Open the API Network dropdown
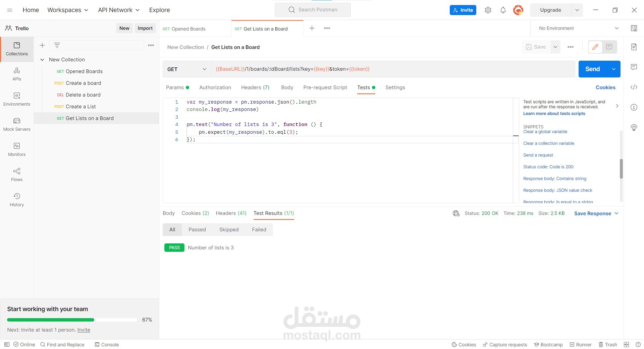Screen dimensions: 644x349 119,10
